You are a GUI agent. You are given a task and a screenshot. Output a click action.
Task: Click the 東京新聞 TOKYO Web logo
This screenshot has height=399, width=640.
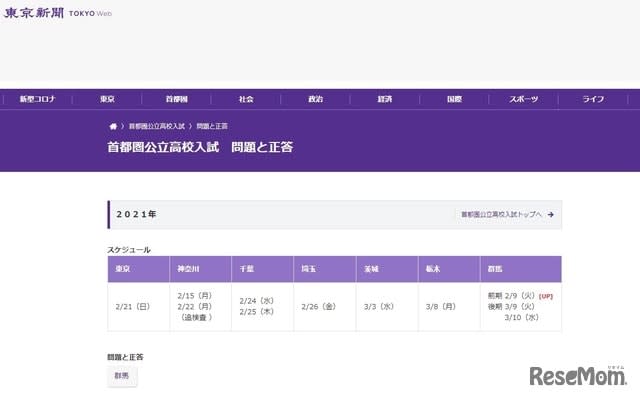tap(58, 13)
